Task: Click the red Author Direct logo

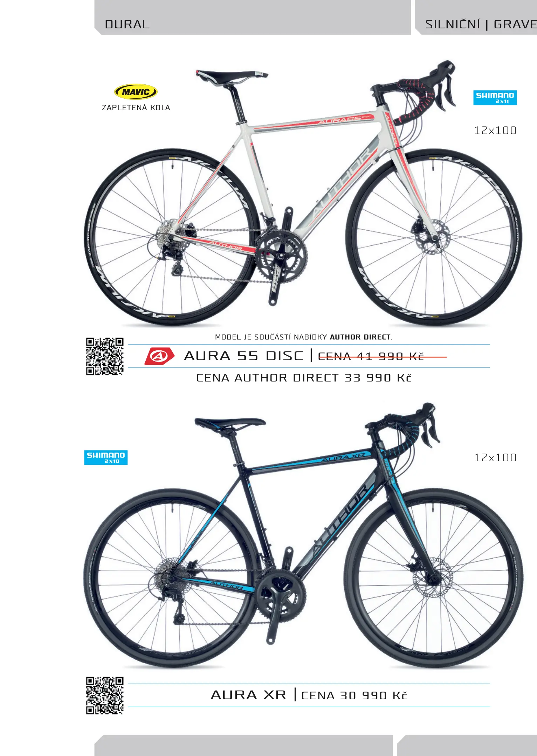Action: pos(159,356)
